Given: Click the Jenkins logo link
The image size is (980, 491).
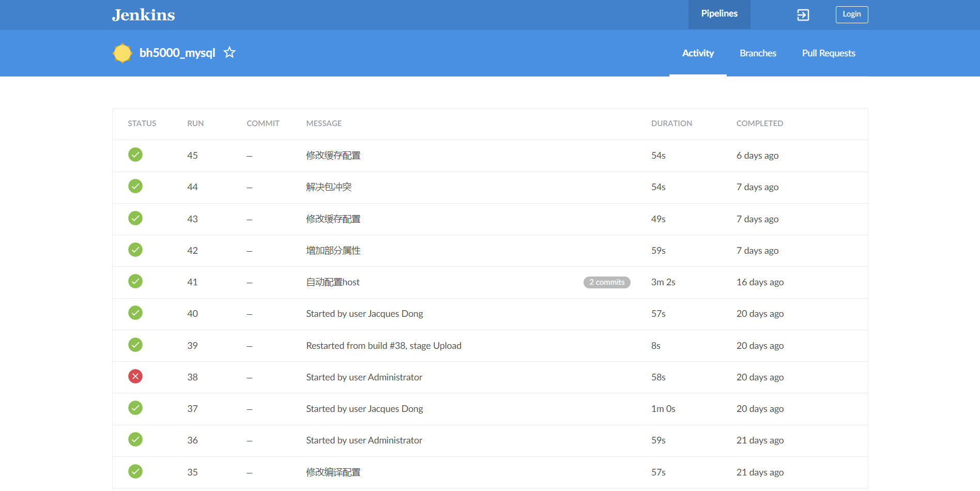Looking at the screenshot, I should (x=144, y=15).
